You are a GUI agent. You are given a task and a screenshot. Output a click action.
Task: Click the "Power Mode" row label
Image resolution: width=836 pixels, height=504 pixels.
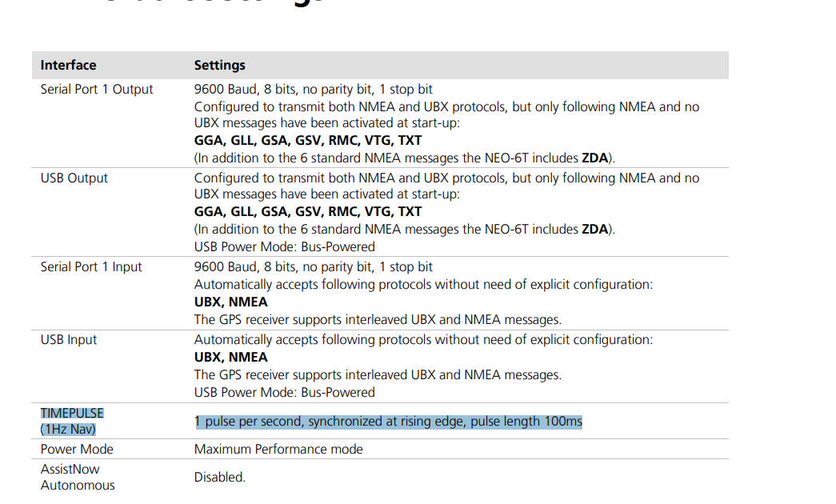[x=77, y=449]
